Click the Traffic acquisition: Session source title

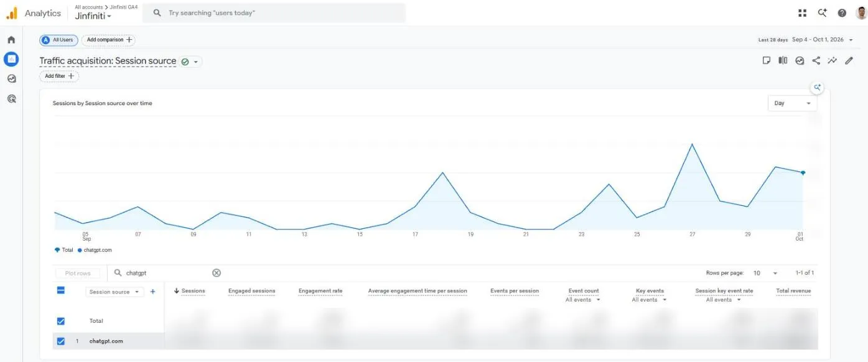108,62
